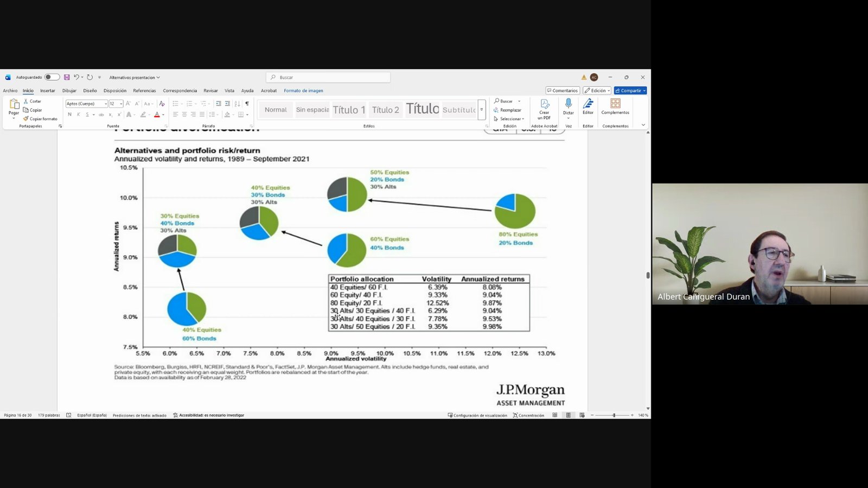Open the Editor proofing tool
The height and width of the screenshot is (488, 868).
pos(588,106)
